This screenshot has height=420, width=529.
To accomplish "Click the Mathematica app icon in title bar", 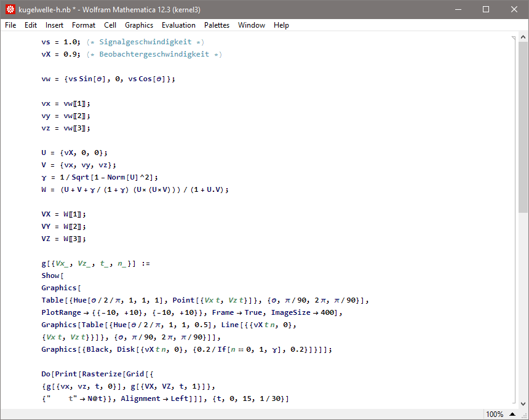I will pyautogui.click(x=10, y=9).
